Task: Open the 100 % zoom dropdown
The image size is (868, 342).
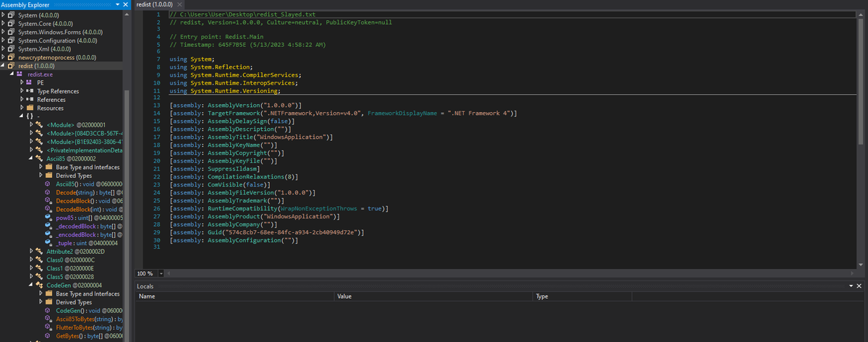Action: [x=162, y=273]
